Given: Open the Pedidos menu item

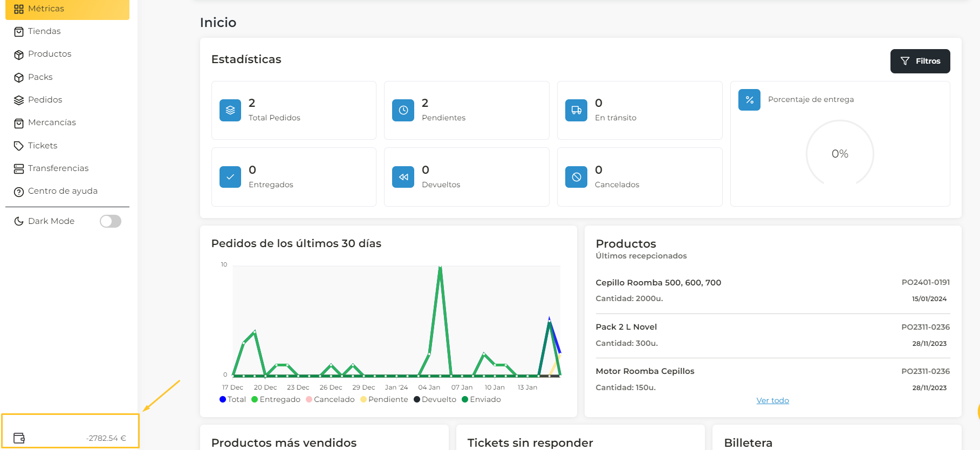Looking at the screenshot, I should tap(45, 100).
